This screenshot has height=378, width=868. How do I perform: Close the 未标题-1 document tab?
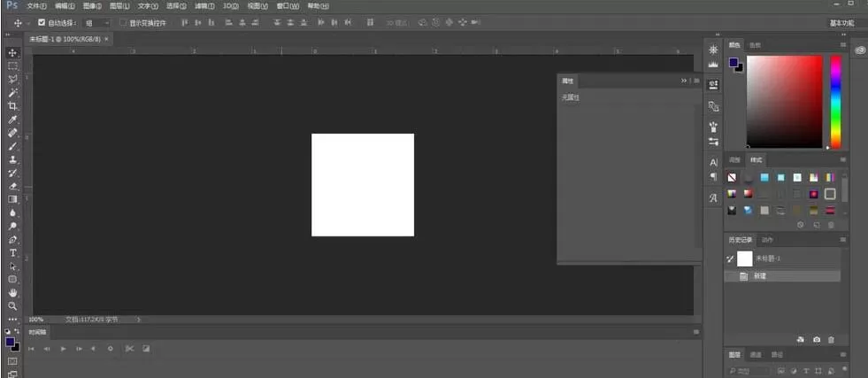(x=106, y=39)
